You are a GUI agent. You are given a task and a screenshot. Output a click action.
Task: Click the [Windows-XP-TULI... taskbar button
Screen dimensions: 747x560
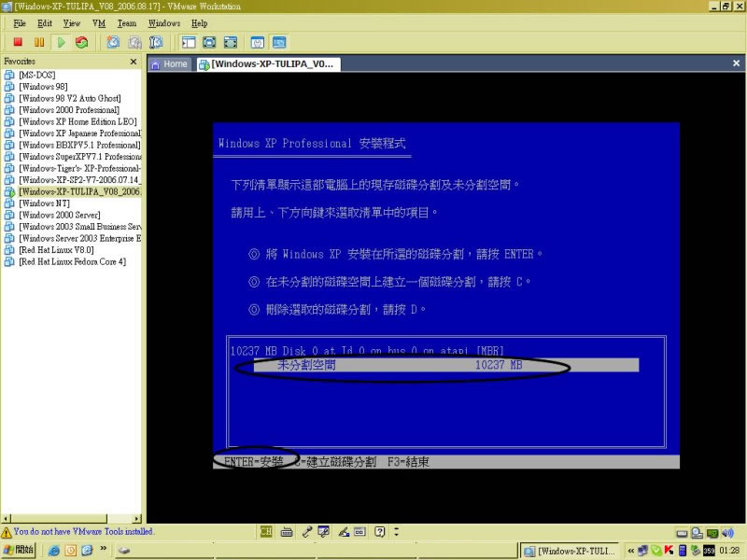tap(569, 551)
